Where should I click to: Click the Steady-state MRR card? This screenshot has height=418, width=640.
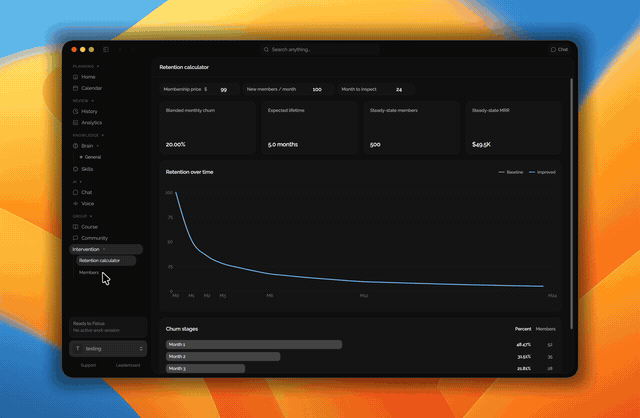[x=513, y=128]
